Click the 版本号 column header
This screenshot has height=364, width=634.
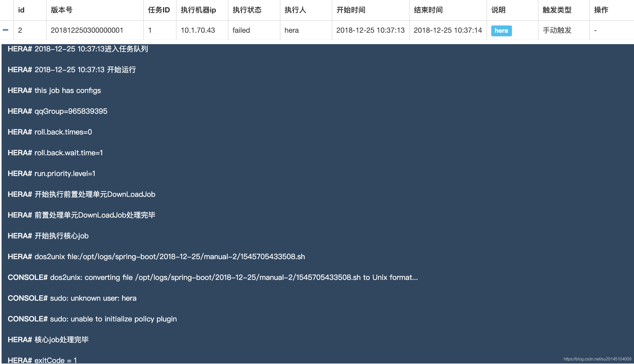pos(62,10)
